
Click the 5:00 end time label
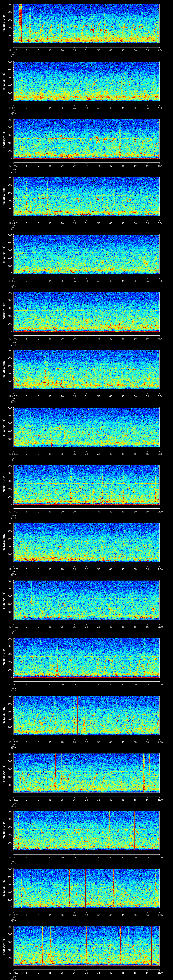(160, 223)
